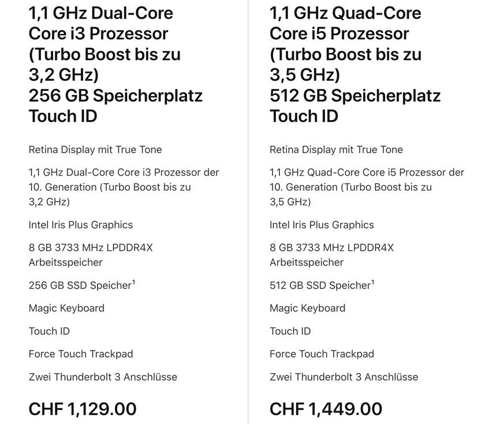Click the CHF 1,449.00 price
504x424 pixels.
pos(326,409)
